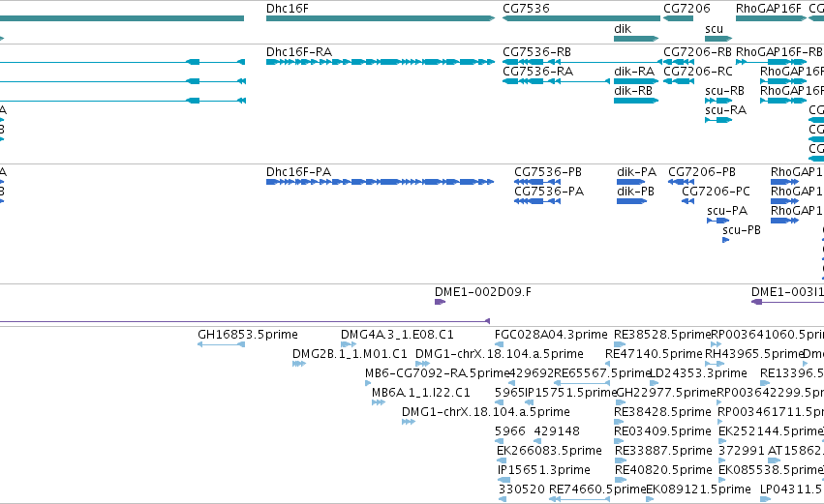This screenshot has width=824, height=504.
Task: Select the DMG2B.1_1.M01.C1 EST
Action: [x=299, y=365]
